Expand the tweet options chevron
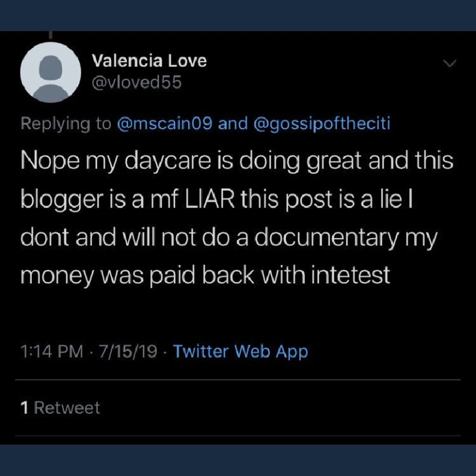476x476 pixels. click(450, 63)
